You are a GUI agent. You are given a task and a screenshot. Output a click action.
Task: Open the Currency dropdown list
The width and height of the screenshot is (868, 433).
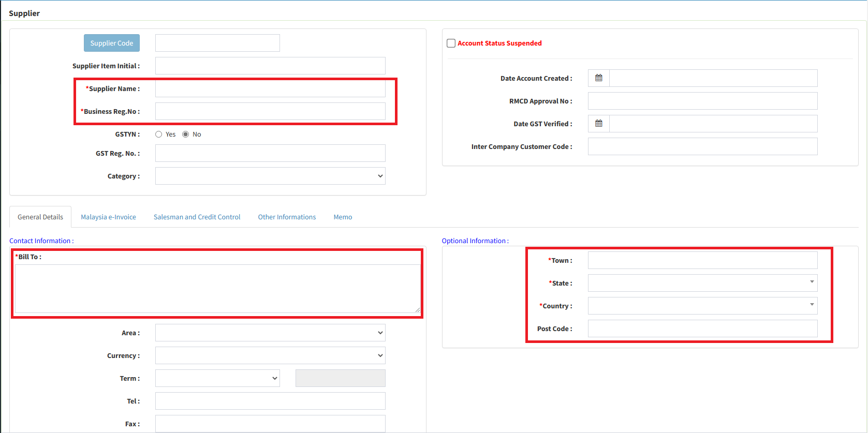270,355
